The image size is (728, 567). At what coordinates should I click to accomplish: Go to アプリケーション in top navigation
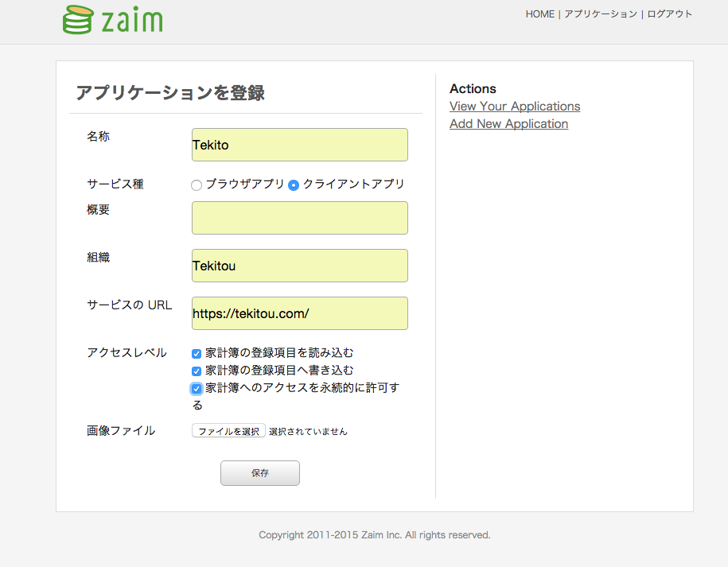coord(601,14)
